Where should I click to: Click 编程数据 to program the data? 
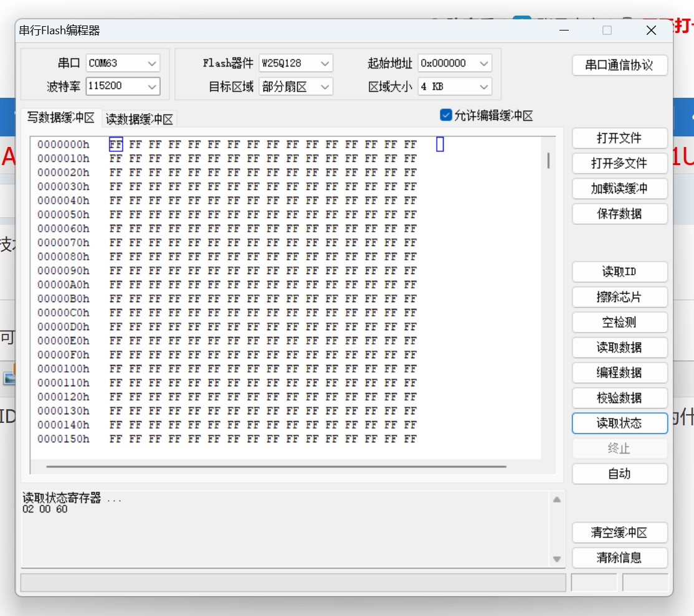(x=619, y=372)
